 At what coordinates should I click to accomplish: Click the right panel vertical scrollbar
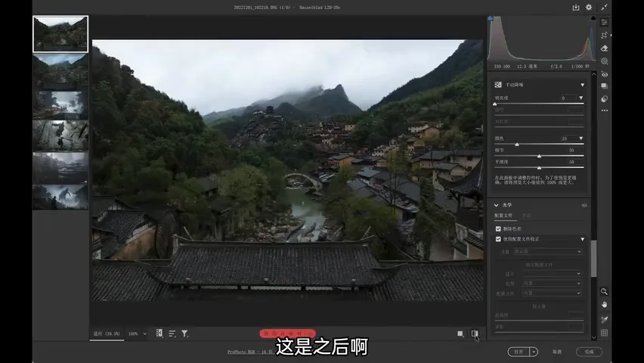(x=593, y=259)
